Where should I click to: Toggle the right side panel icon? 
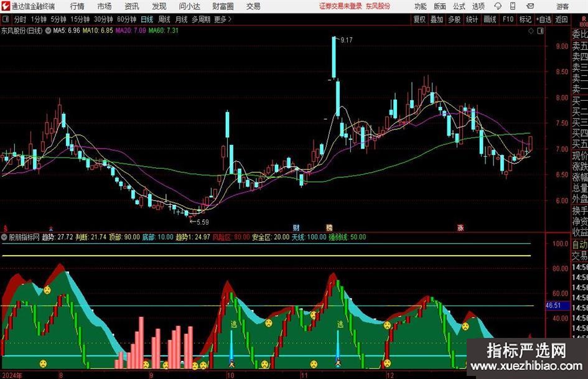tap(540, 31)
